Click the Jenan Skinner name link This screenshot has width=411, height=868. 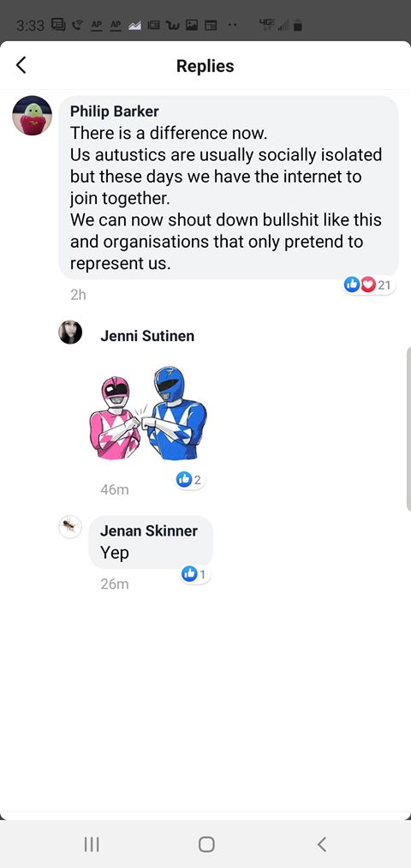tap(149, 530)
